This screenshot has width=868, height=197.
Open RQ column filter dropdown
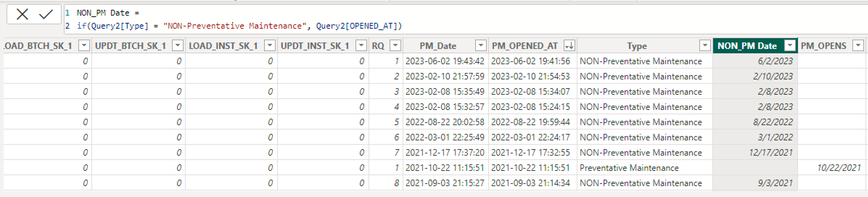395,46
